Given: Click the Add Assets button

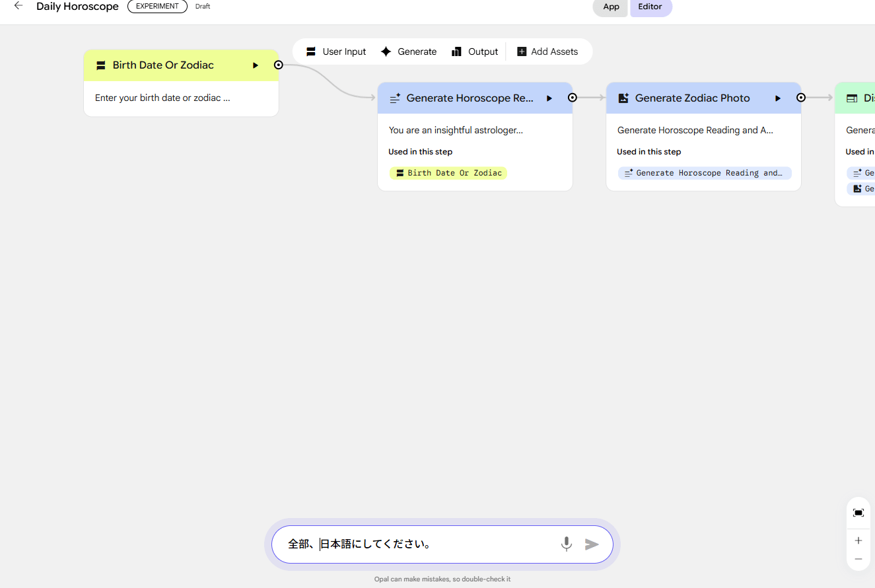Looking at the screenshot, I should click(547, 51).
